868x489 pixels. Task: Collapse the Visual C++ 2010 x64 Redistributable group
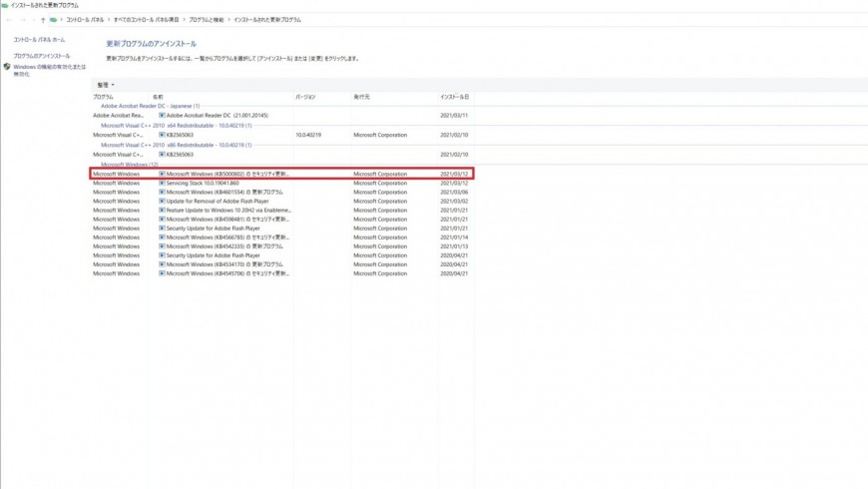coord(176,125)
